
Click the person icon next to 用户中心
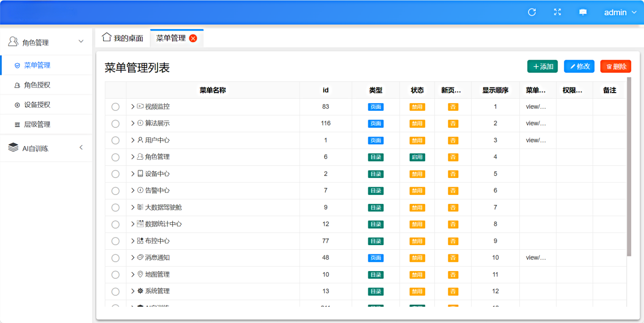click(140, 140)
